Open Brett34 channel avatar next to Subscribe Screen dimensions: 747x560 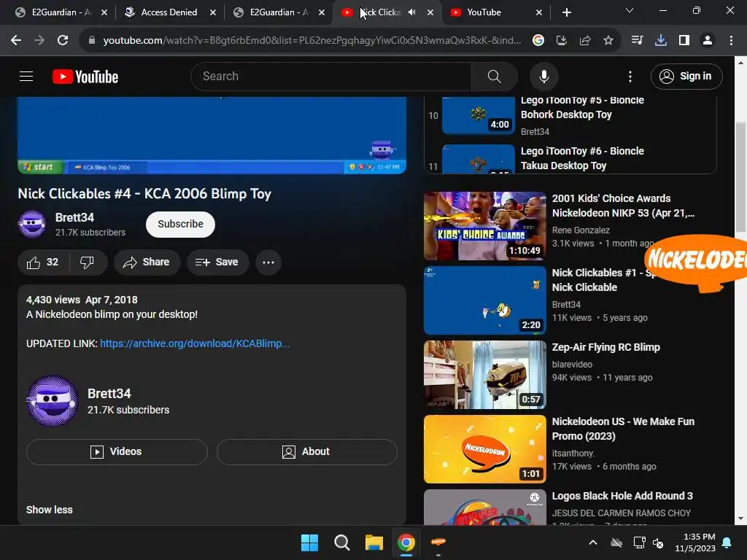[x=32, y=224]
